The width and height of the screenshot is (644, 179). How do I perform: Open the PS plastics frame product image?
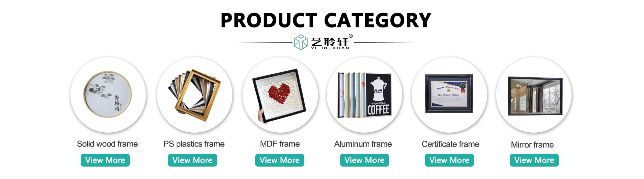point(195,94)
